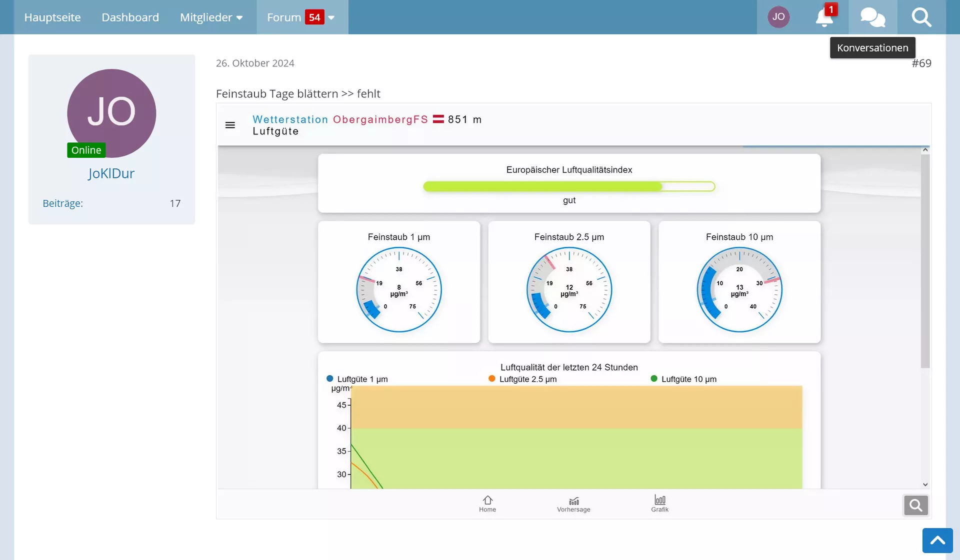Open JoKlDur's profile link

(111, 173)
